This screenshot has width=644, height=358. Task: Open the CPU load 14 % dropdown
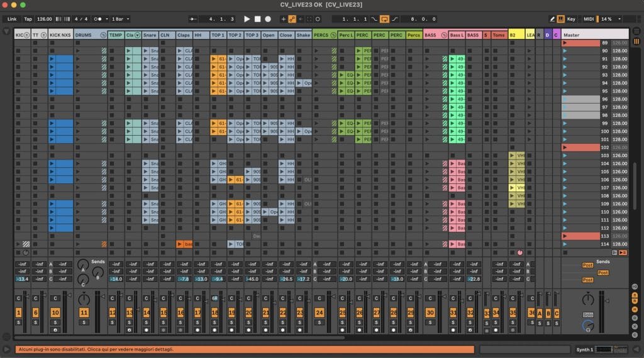pyautogui.click(x=611, y=19)
